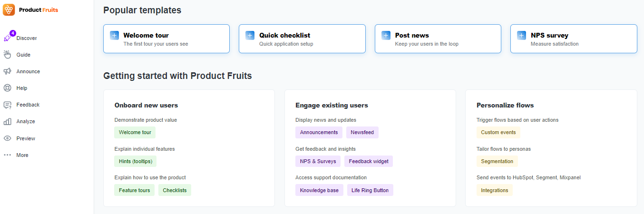The height and width of the screenshot is (214, 644).
Task: Click the Discover rocket icon in sidebar
Action: [x=7, y=38]
